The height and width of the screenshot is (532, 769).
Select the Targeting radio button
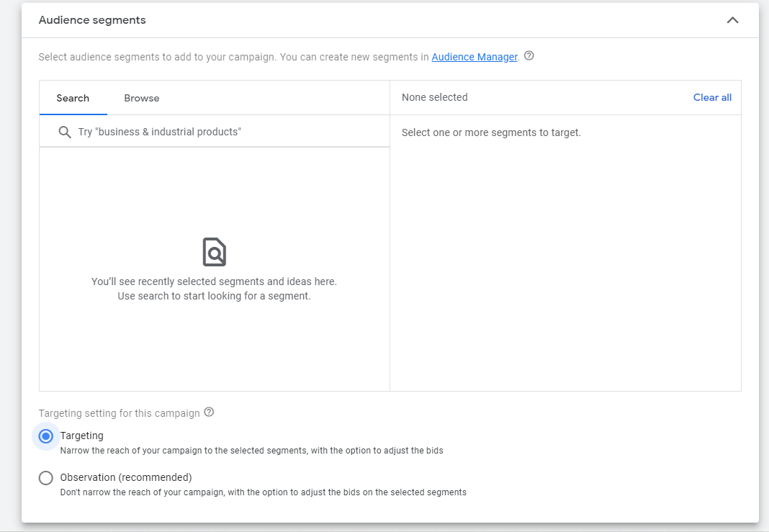(45, 436)
